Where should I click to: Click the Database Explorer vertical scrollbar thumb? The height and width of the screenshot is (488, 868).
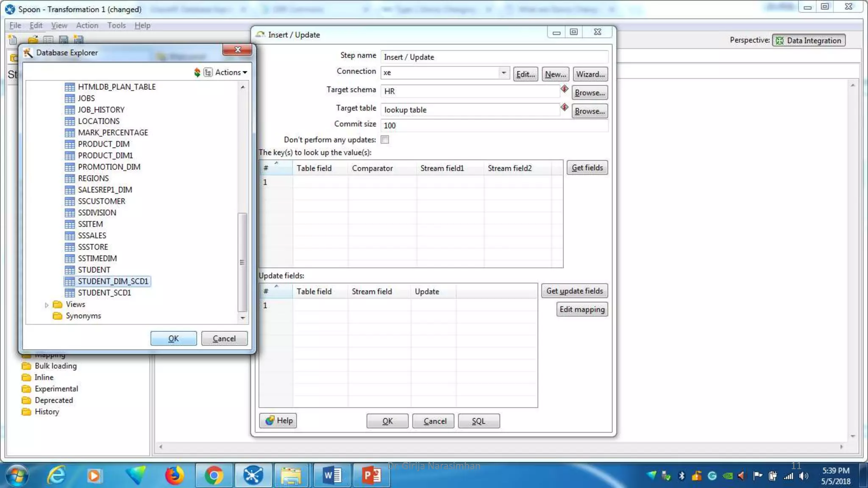[242, 262]
